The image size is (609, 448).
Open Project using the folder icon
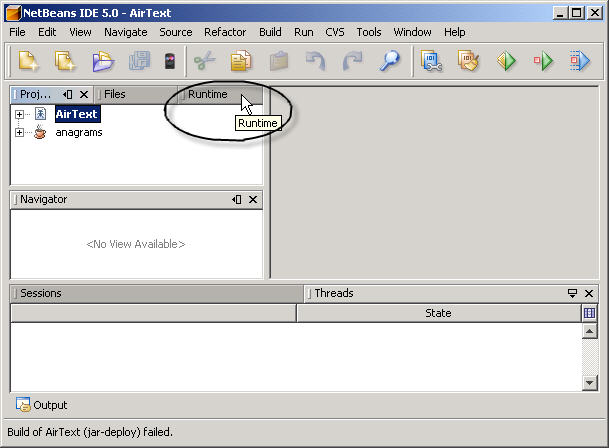[103, 61]
